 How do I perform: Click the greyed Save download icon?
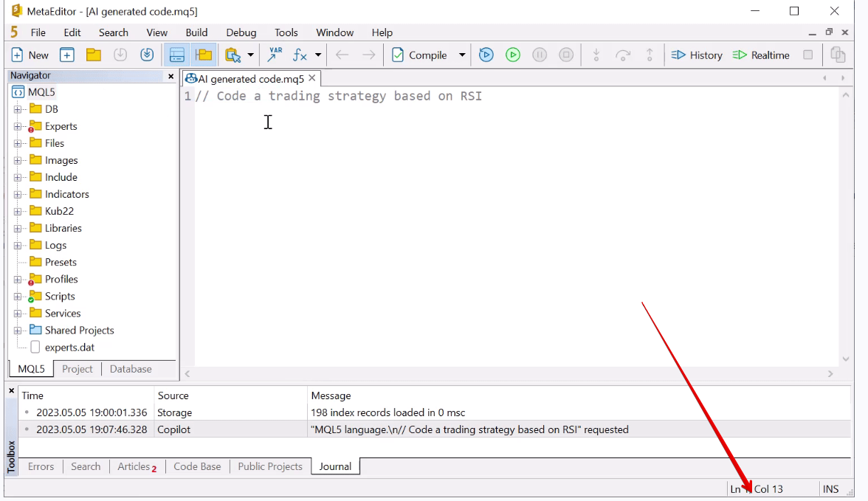point(120,55)
